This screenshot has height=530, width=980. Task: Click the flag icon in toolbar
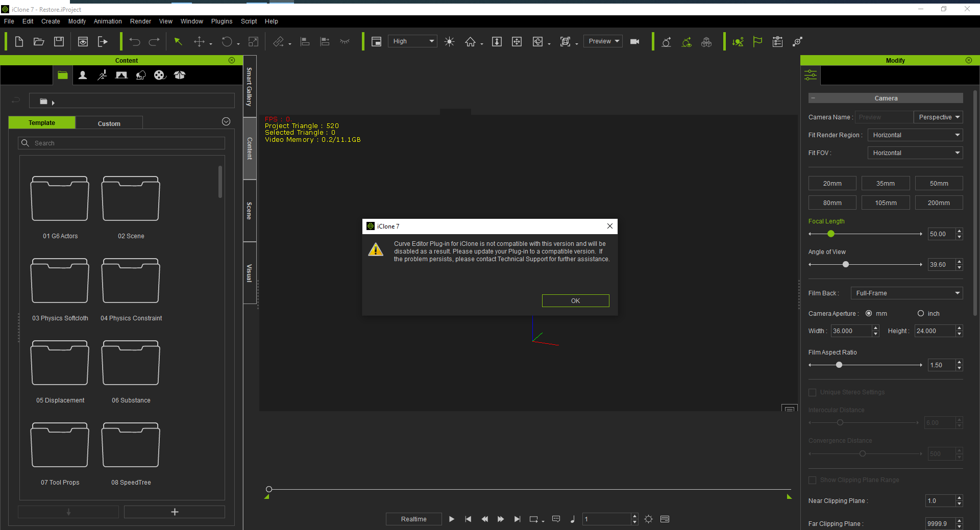tap(757, 42)
